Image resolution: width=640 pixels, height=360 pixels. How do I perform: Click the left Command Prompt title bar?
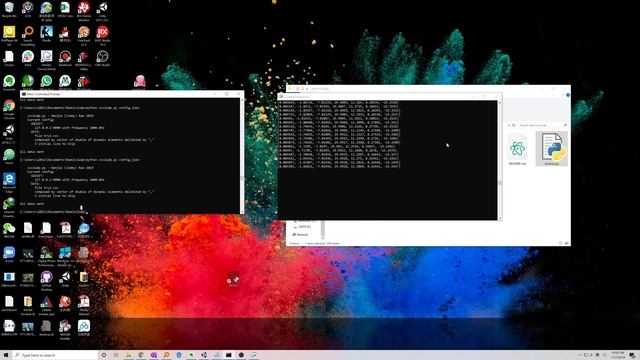[132, 94]
